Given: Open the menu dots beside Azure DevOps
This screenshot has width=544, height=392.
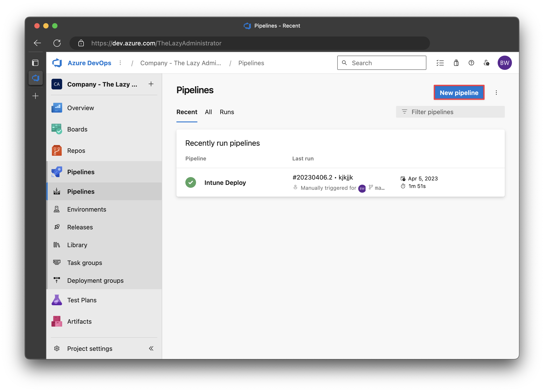Looking at the screenshot, I should click(x=120, y=63).
